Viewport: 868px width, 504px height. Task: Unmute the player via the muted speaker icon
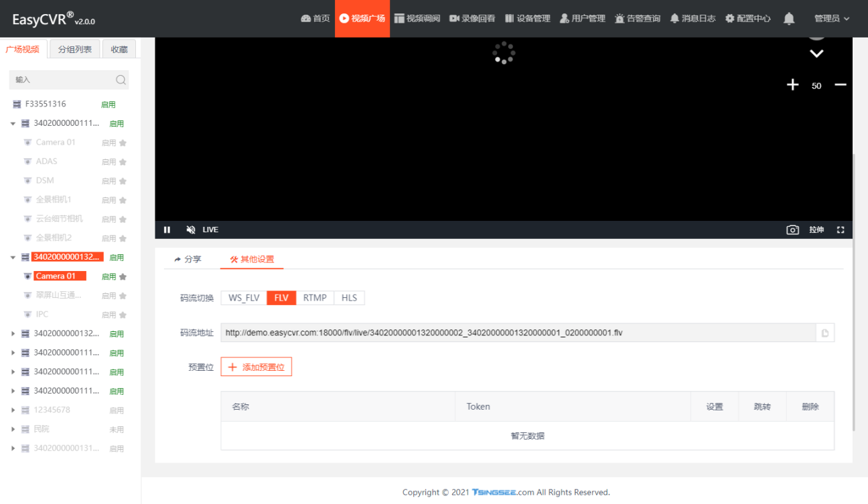pos(190,230)
